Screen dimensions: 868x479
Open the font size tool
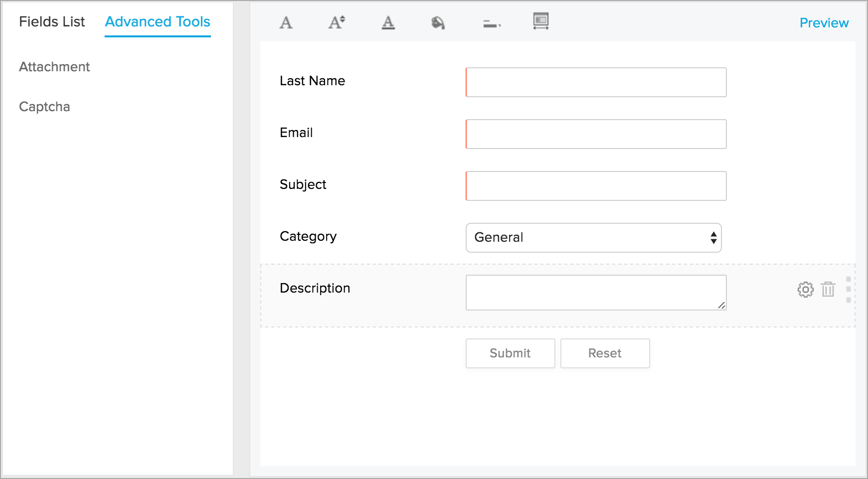pos(337,22)
